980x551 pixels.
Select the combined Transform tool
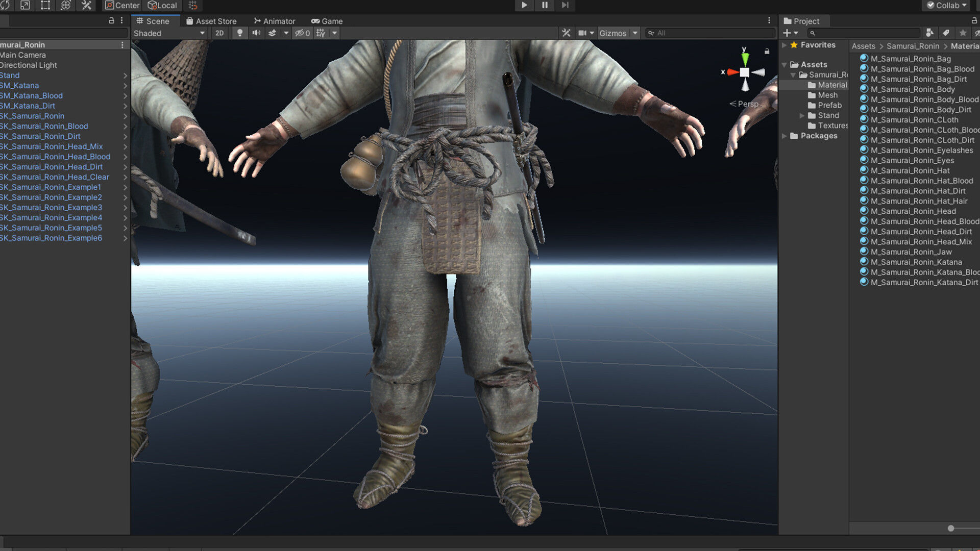(x=66, y=5)
